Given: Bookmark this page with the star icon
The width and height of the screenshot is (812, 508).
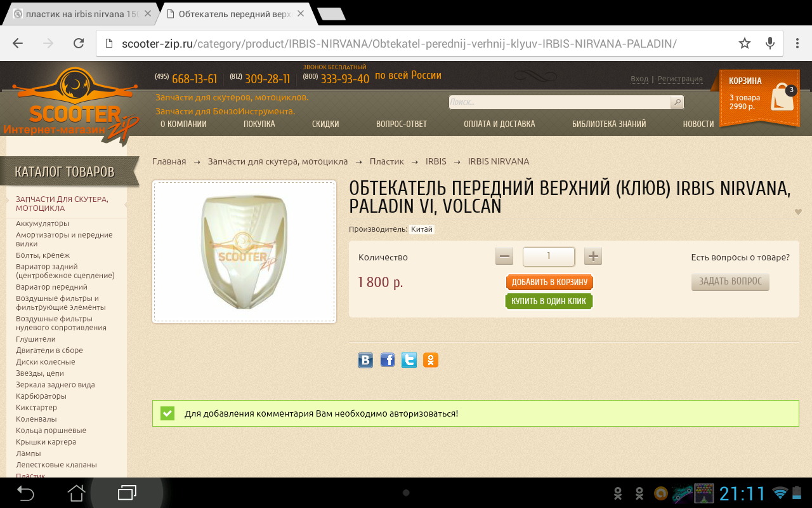Looking at the screenshot, I should 745,43.
